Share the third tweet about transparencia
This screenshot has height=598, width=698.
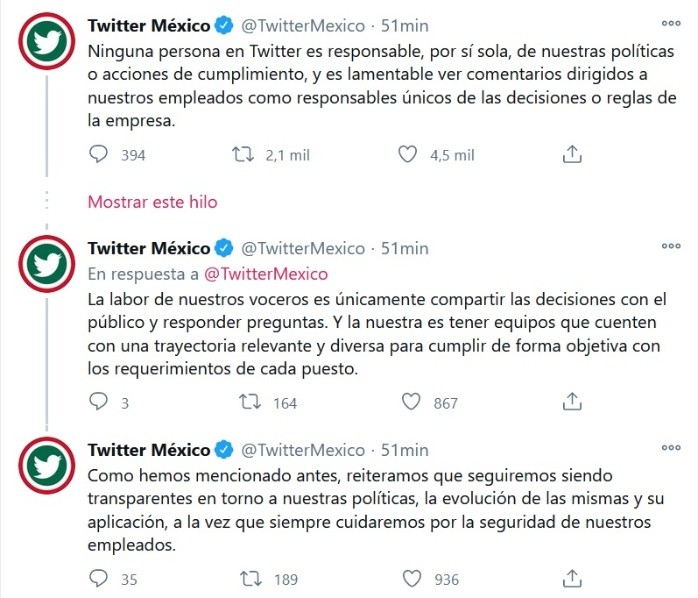pos(572,578)
